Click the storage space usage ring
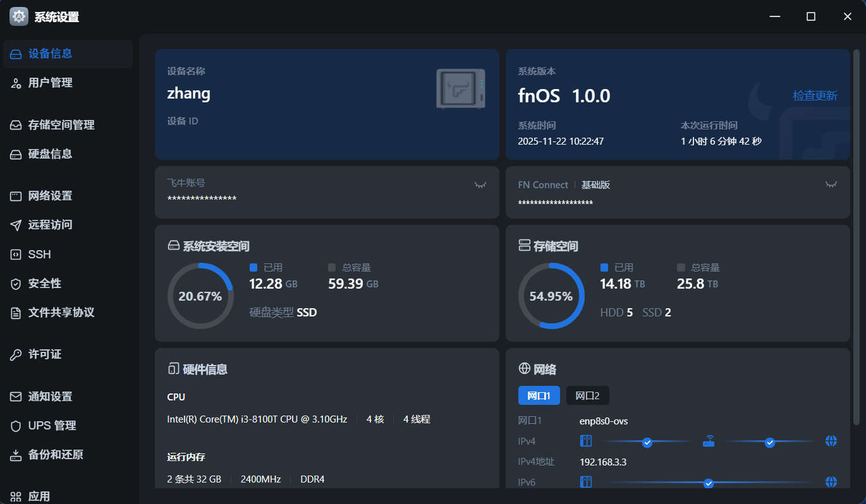This screenshot has height=504, width=866. coord(551,296)
